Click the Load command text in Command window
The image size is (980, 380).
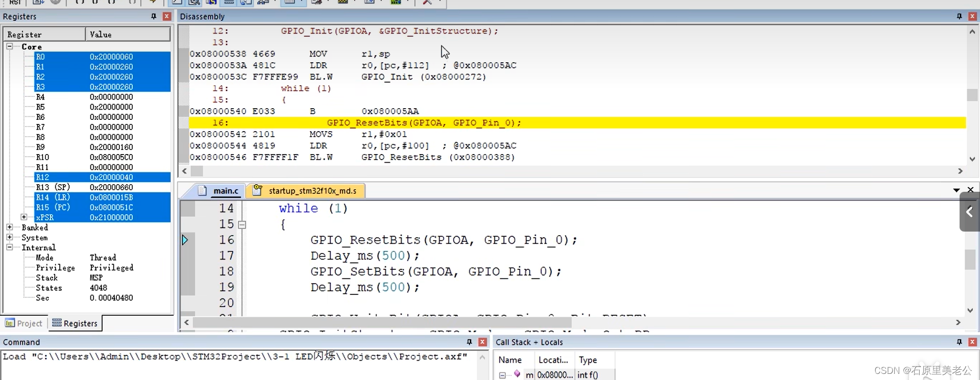pyautogui.click(x=235, y=357)
